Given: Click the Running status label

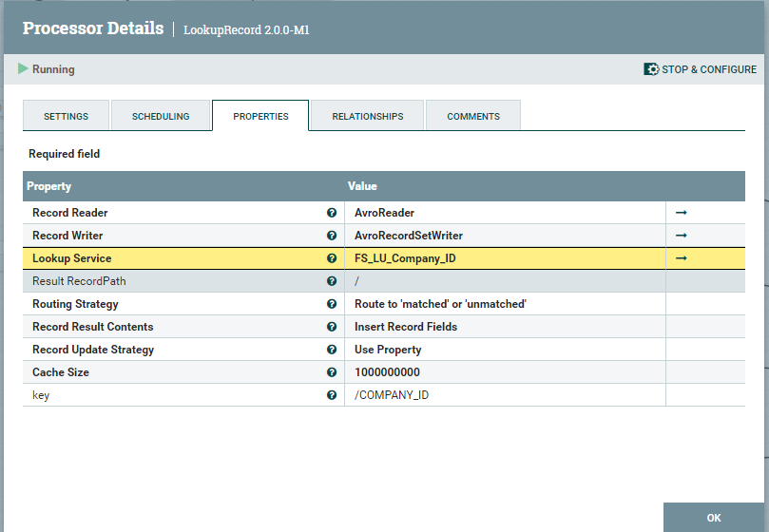Looking at the screenshot, I should tap(53, 69).
